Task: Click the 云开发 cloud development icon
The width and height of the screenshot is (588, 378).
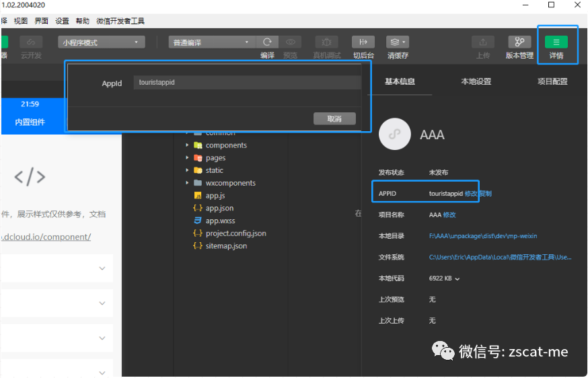Action: click(x=31, y=42)
